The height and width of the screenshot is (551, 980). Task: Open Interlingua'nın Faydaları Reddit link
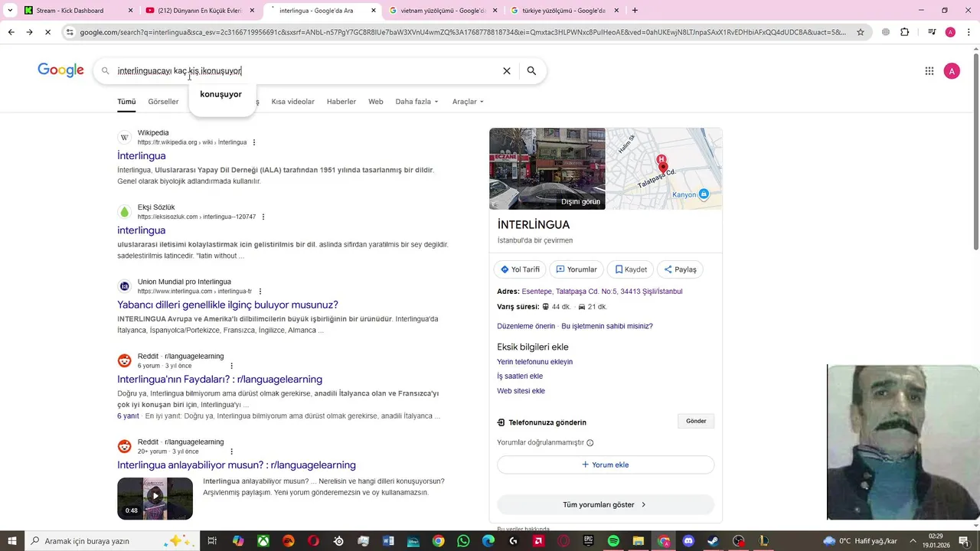tap(220, 379)
